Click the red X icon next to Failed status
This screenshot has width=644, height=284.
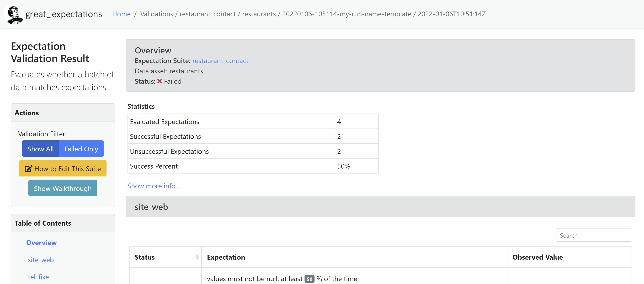pyautogui.click(x=159, y=81)
